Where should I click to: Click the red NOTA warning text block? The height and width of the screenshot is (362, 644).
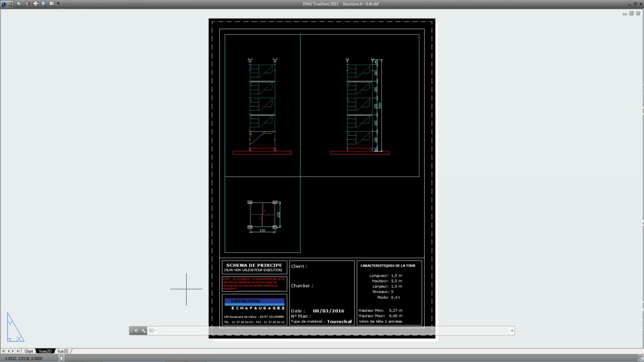click(x=254, y=284)
